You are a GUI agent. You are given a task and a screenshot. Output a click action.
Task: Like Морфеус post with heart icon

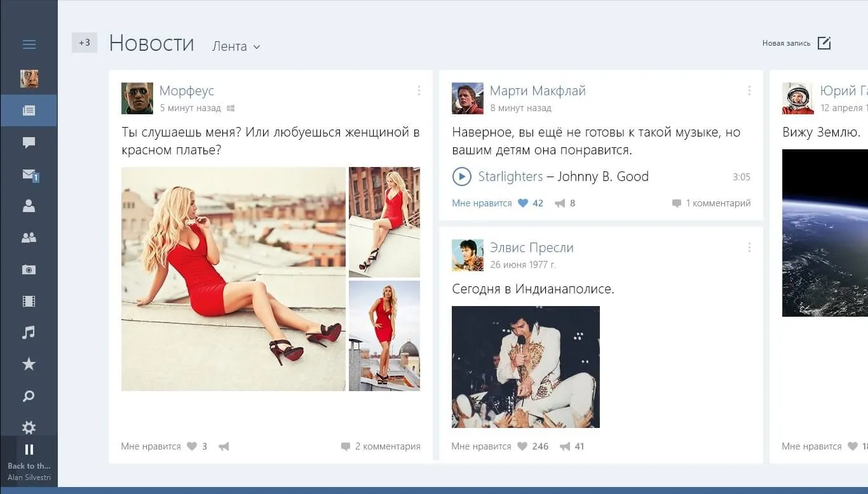tap(192, 446)
